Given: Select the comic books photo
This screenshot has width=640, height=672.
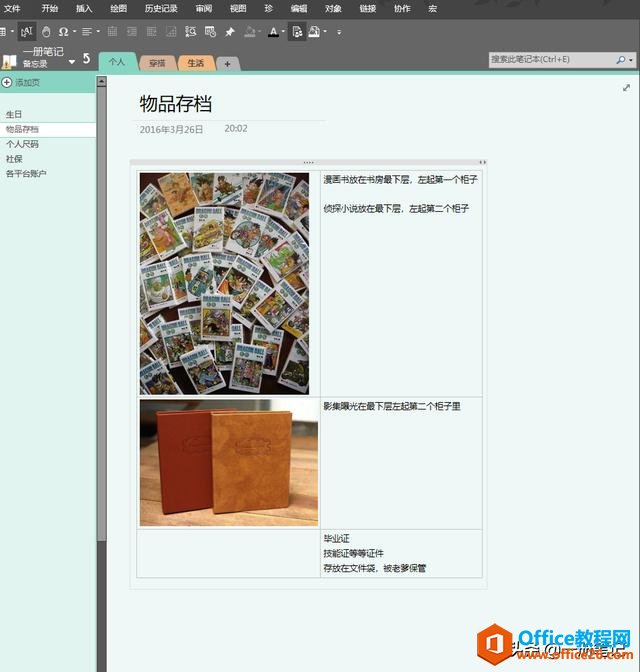Looking at the screenshot, I should click(x=224, y=283).
